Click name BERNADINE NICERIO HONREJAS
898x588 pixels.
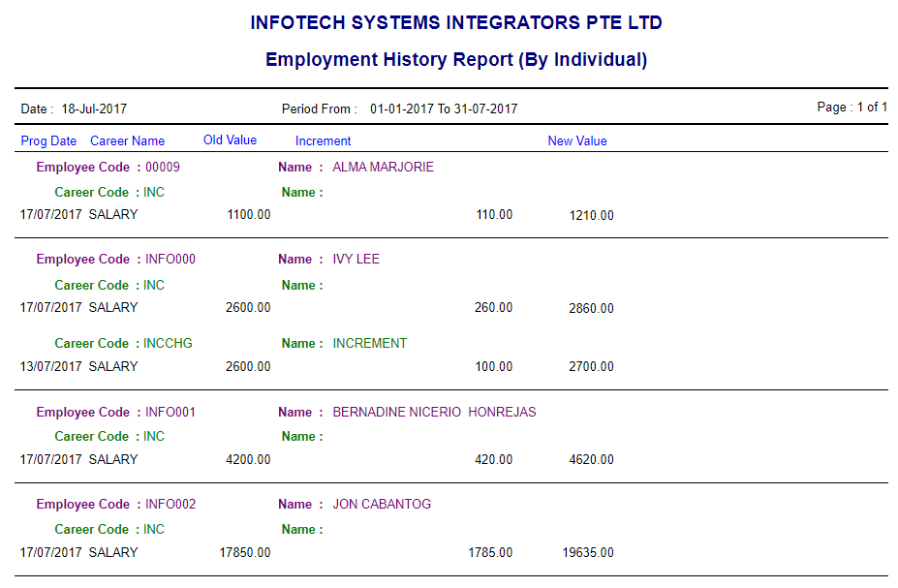[x=434, y=413]
